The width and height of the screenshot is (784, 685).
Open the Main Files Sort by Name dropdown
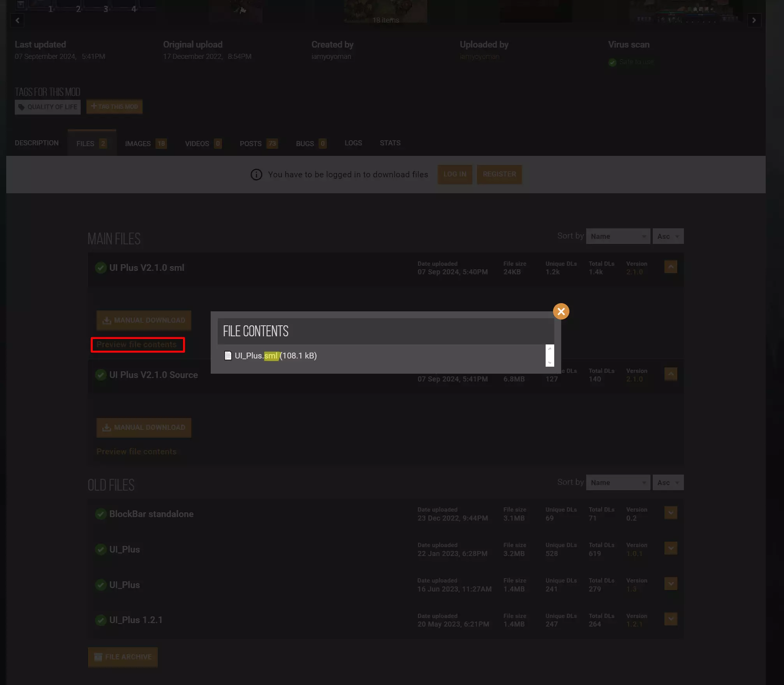point(618,236)
